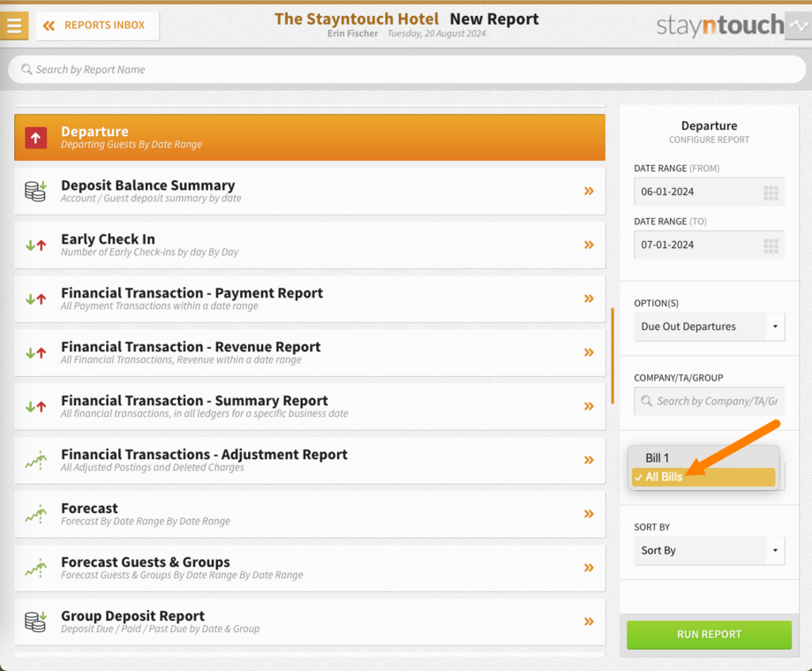This screenshot has height=671, width=812.
Task: Choose All Bills option
Action: click(703, 478)
